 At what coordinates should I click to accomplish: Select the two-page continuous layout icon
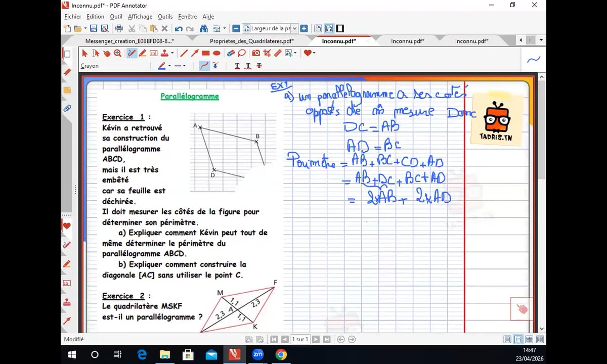coord(529,339)
